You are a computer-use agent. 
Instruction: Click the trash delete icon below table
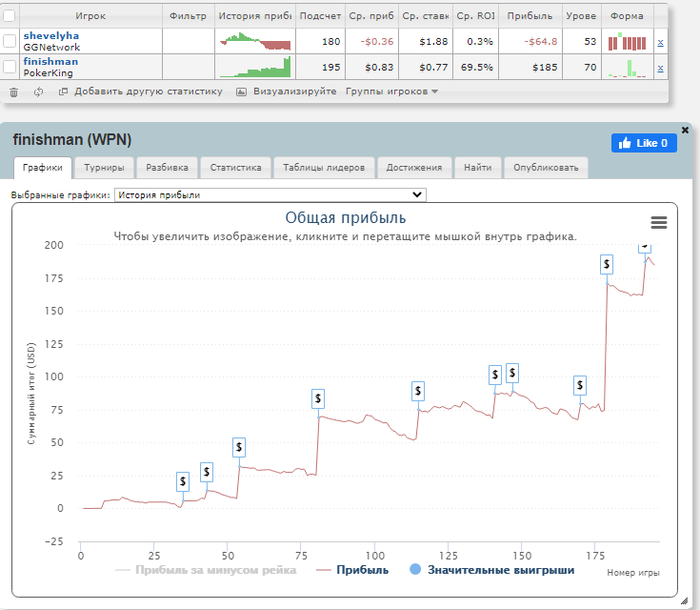[x=14, y=92]
